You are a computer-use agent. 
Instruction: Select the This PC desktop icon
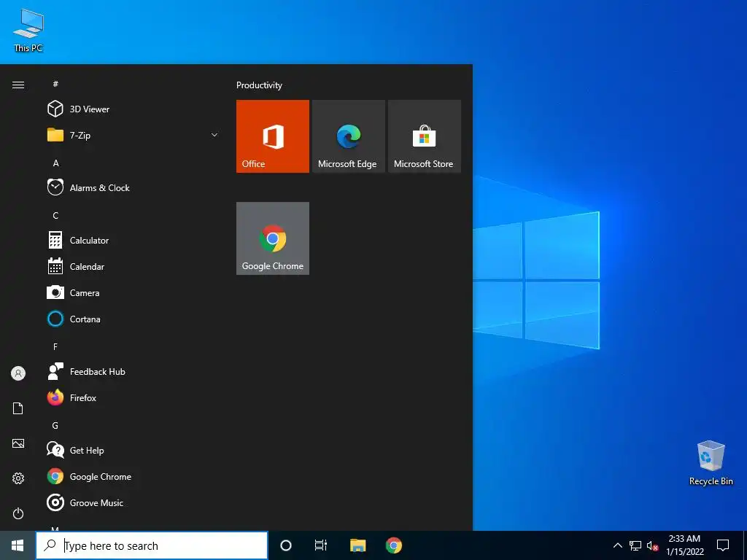[x=28, y=31]
